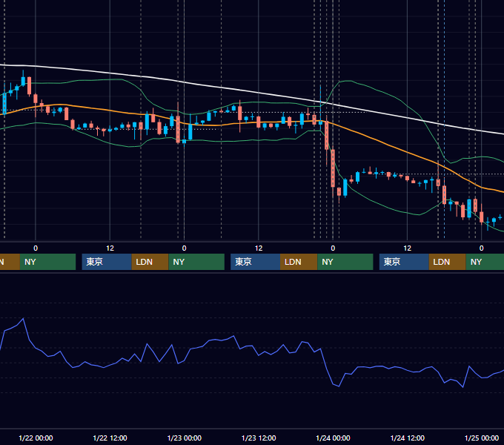504x445 pixels.
Task: Select the second 東京 session block
Action: click(255, 262)
